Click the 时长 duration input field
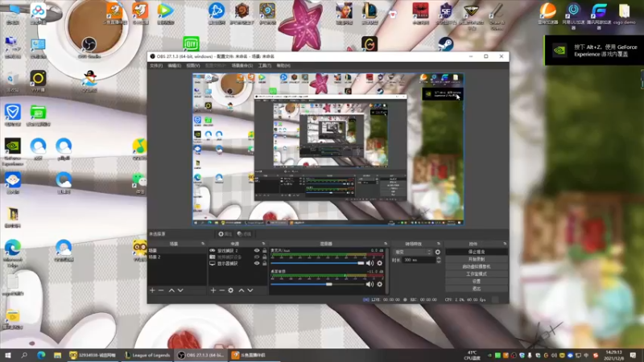This screenshot has height=362, width=644. pyautogui.click(x=418, y=260)
